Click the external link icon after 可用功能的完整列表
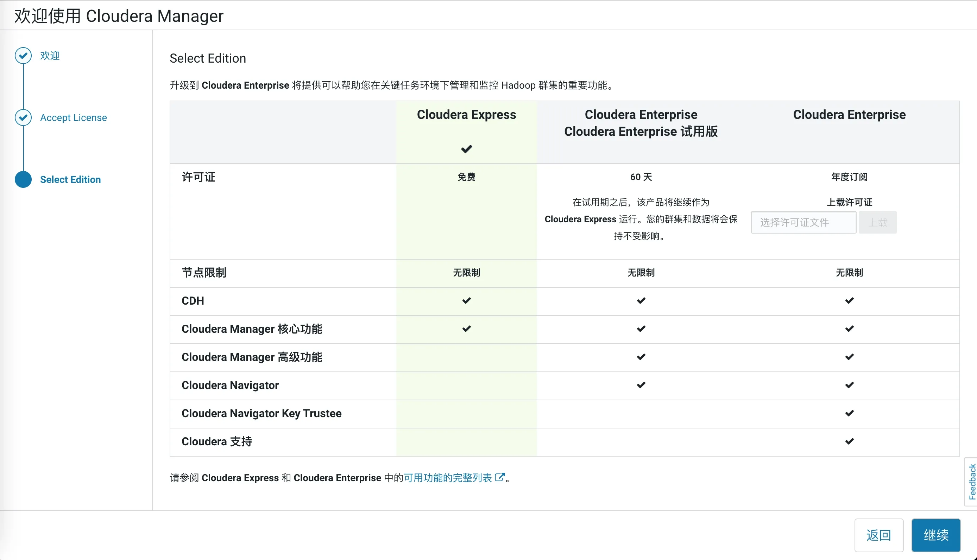Image resolution: width=977 pixels, height=560 pixels. (x=500, y=477)
